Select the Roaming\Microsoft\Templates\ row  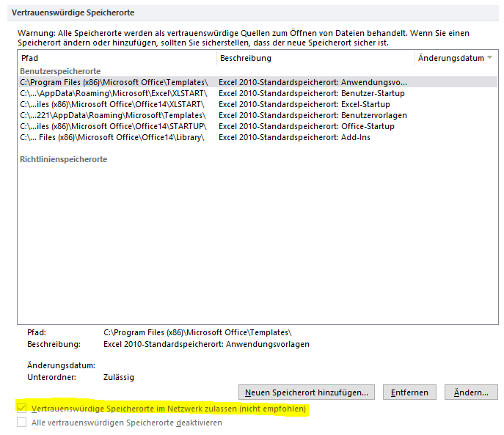[x=258, y=115]
